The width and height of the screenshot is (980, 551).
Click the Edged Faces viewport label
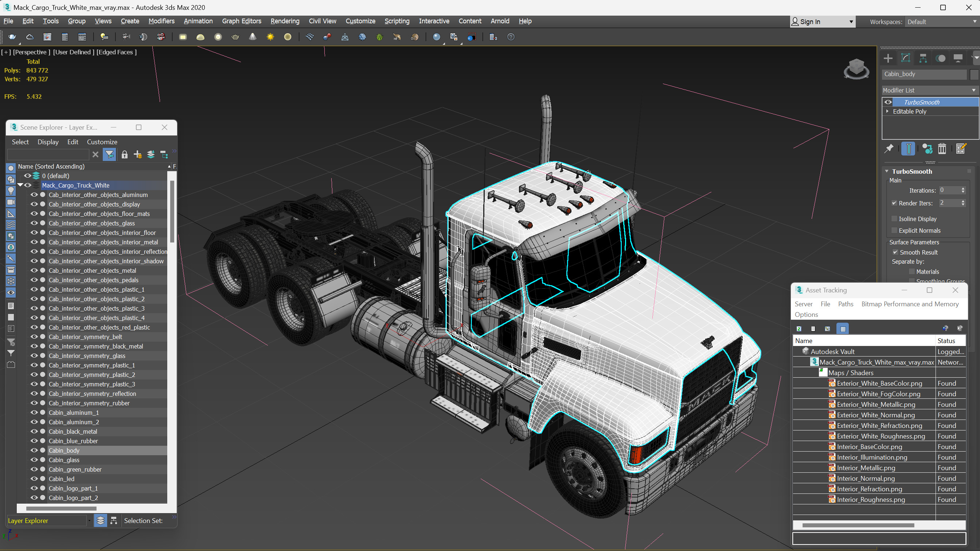tap(116, 52)
